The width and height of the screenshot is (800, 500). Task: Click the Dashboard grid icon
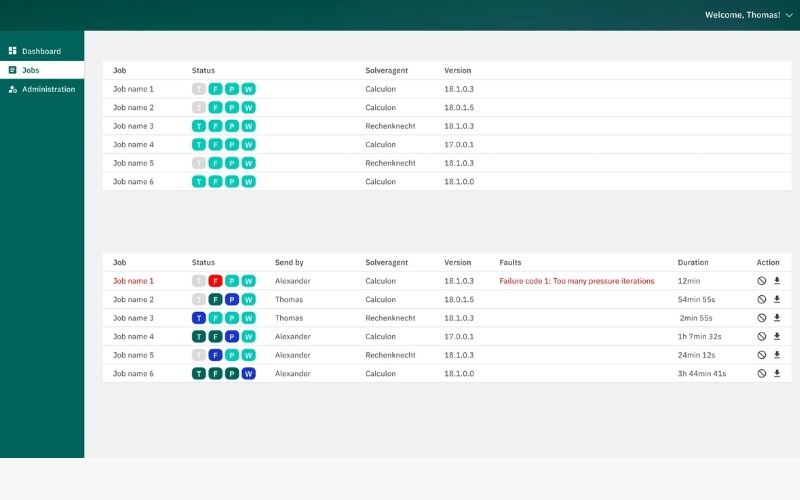pyautogui.click(x=13, y=51)
